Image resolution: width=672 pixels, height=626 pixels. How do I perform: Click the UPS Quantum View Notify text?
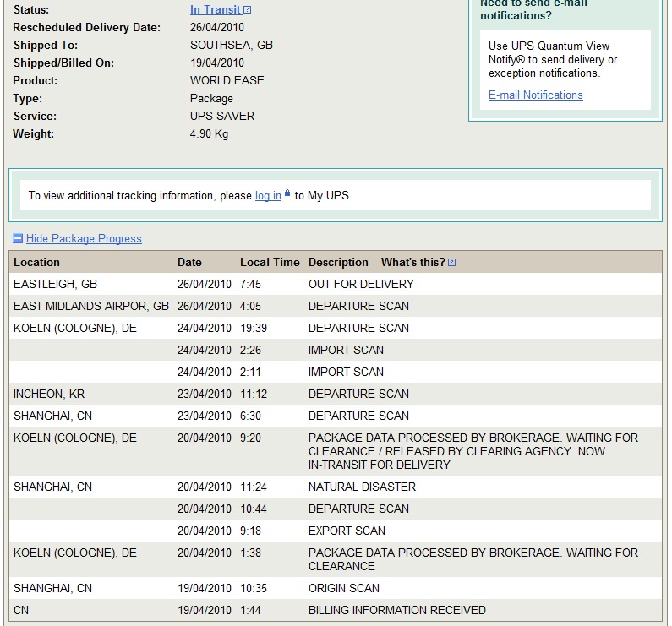pos(553,59)
